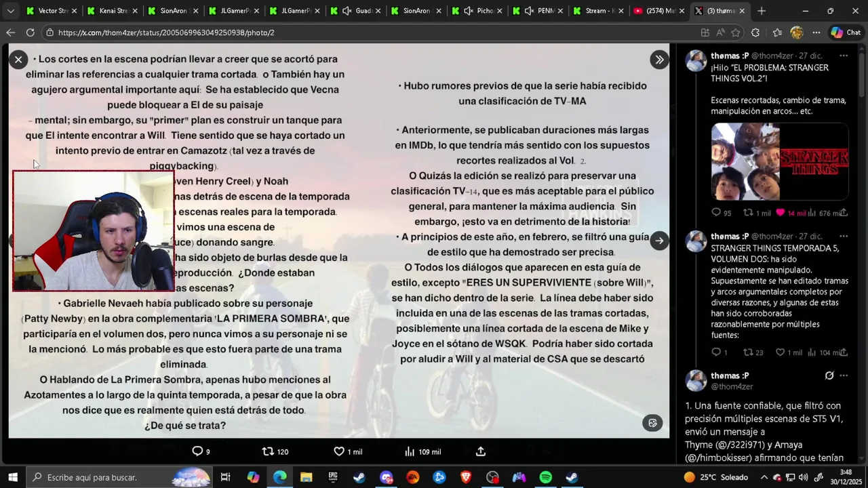View site information icon in the address bar
Screen dimensions: 868x488
click(50, 33)
